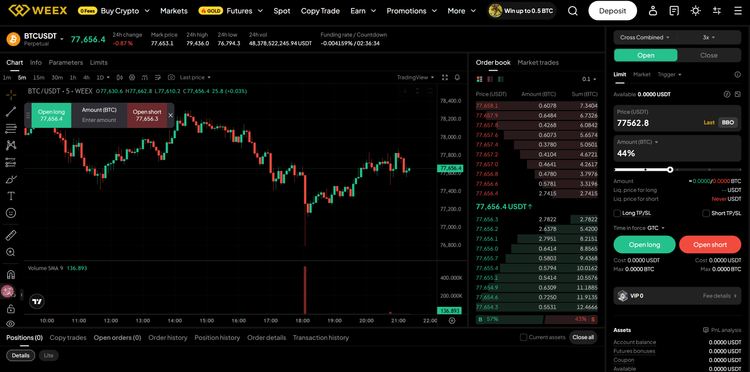750x372 pixels.
Task: Switch to the Market trades tab
Action: point(538,63)
